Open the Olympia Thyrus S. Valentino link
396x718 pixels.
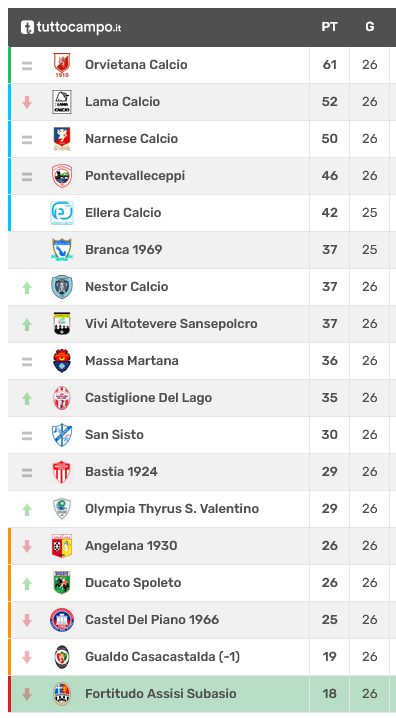pos(172,508)
